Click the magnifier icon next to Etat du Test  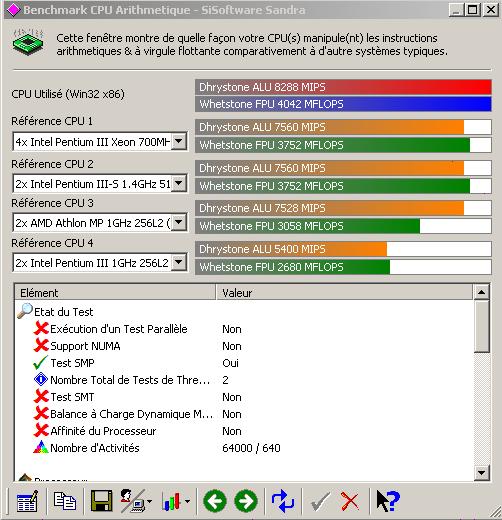coord(25,311)
